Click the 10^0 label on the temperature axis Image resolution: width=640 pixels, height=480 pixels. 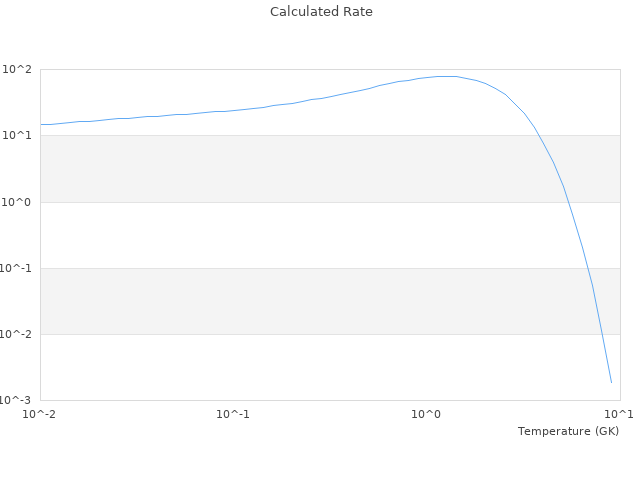[427, 414]
